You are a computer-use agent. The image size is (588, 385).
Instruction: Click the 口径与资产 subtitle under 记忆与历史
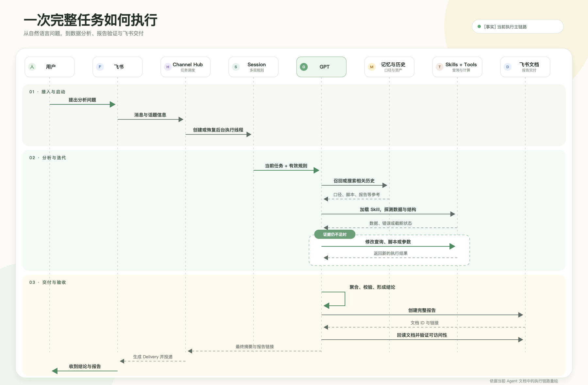click(x=393, y=70)
